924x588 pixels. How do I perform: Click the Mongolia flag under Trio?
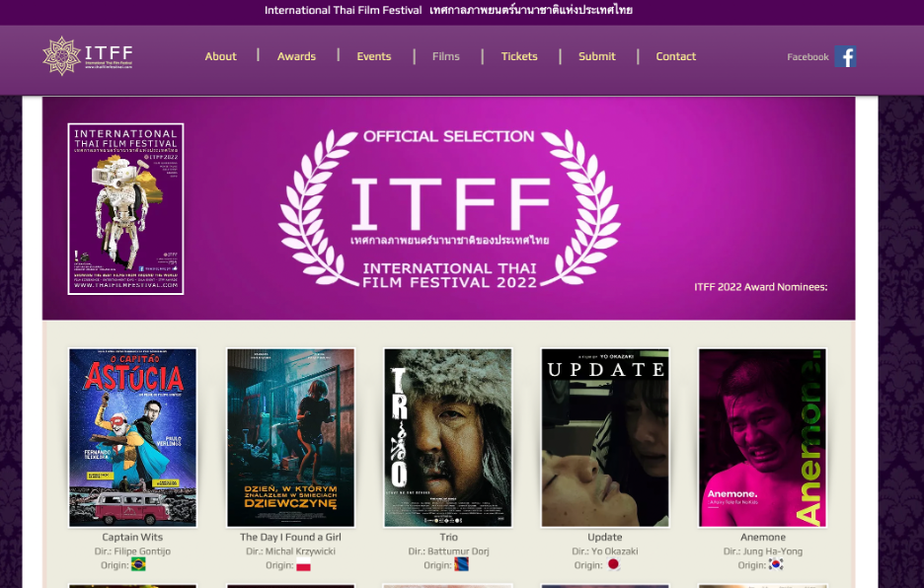point(461,565)
